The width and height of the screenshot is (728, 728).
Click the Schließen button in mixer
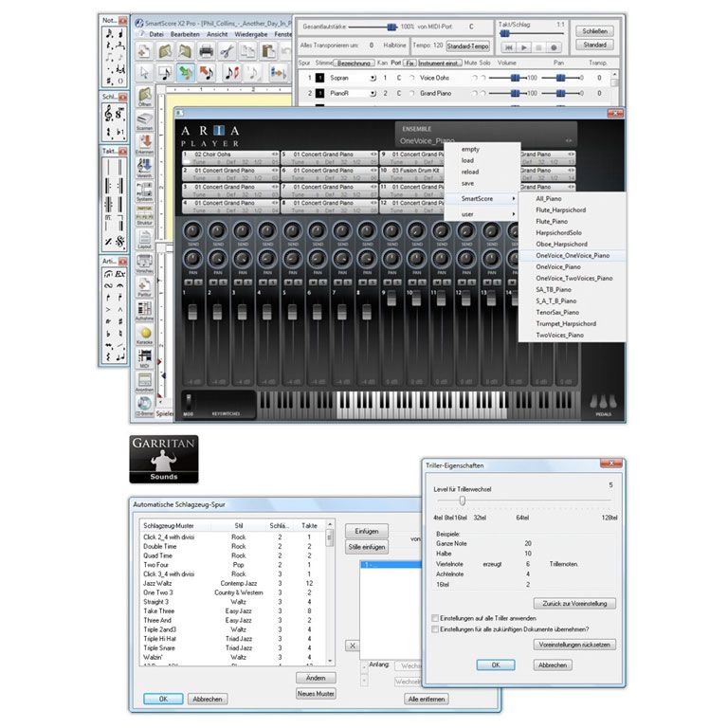tap(594, 31)
